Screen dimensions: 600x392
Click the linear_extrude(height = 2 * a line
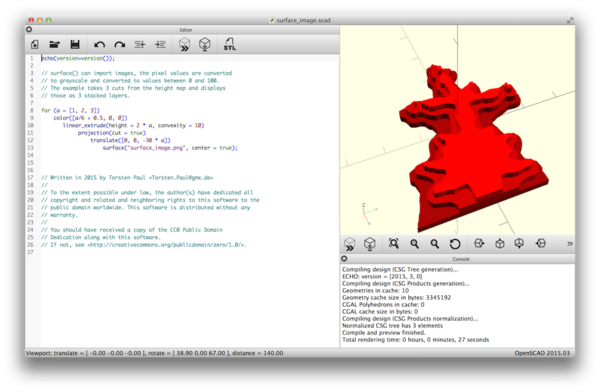134,125
